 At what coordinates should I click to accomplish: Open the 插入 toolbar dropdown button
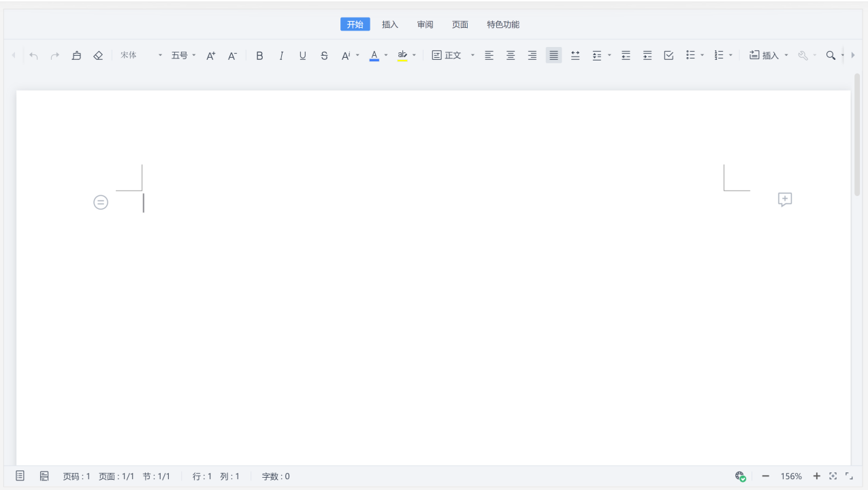click(769, 56)
